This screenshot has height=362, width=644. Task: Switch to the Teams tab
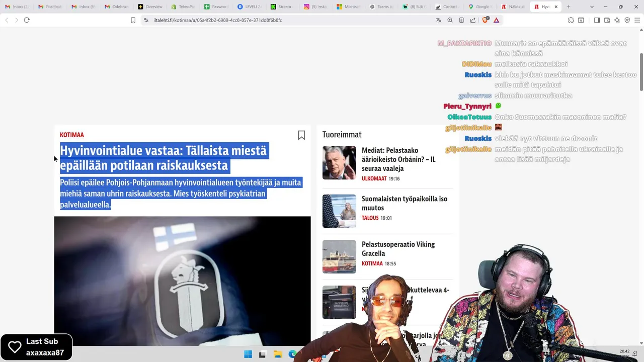pos(382,7)
